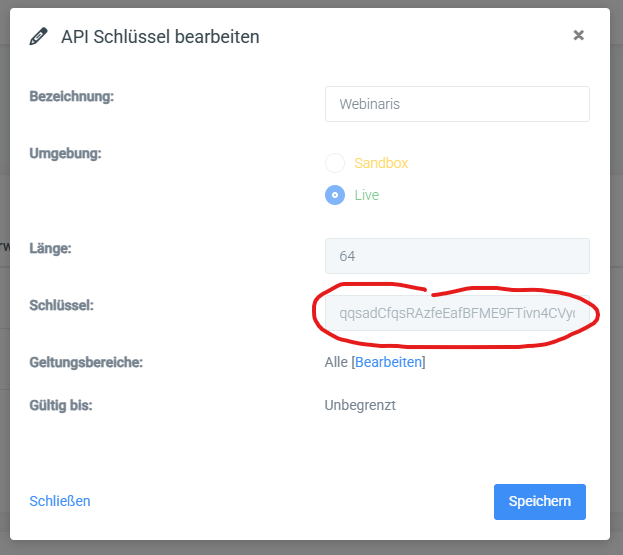
Task: Click the Schlüssel API key field
Action: tap(457, 313)
